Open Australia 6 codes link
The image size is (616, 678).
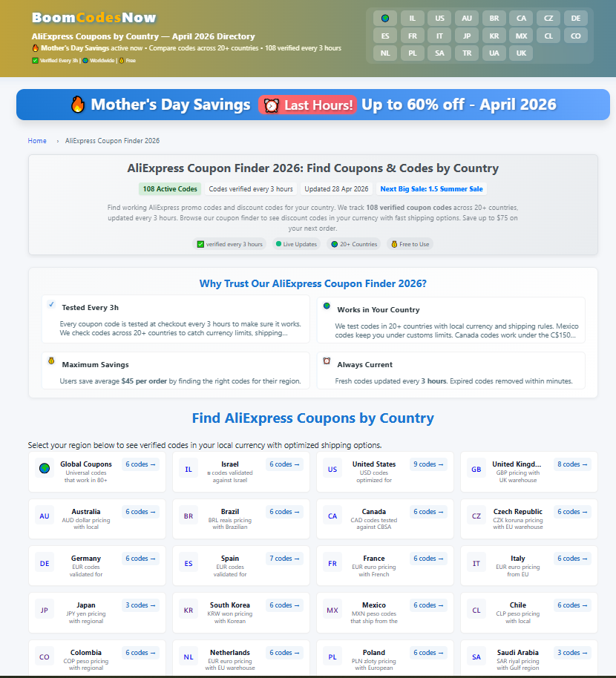[140, 512]
